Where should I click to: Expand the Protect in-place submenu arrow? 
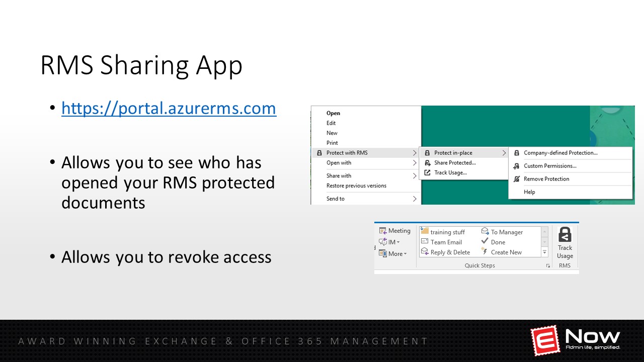(x=504, y=153)
